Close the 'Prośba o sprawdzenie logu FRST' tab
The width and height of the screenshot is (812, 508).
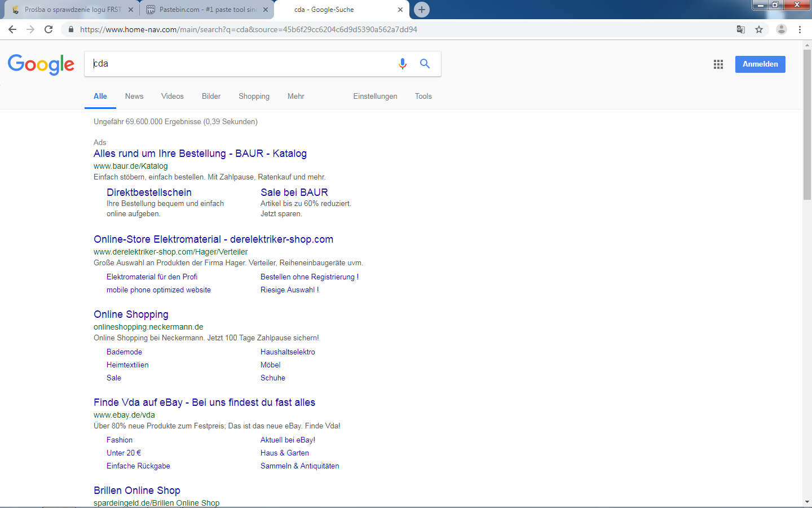pyautogui.click(x=131, y=10)
